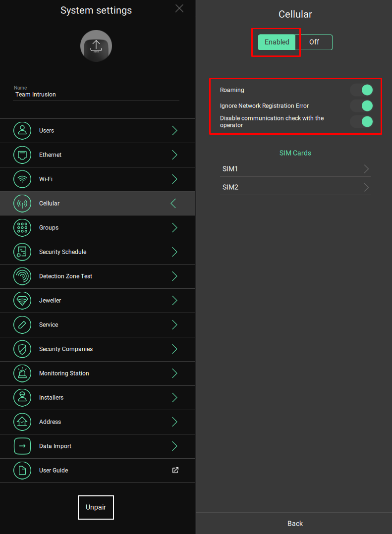This screenshot has height=534, width=392.
Task: Expand the Service chevron
Action: [174, 324]
